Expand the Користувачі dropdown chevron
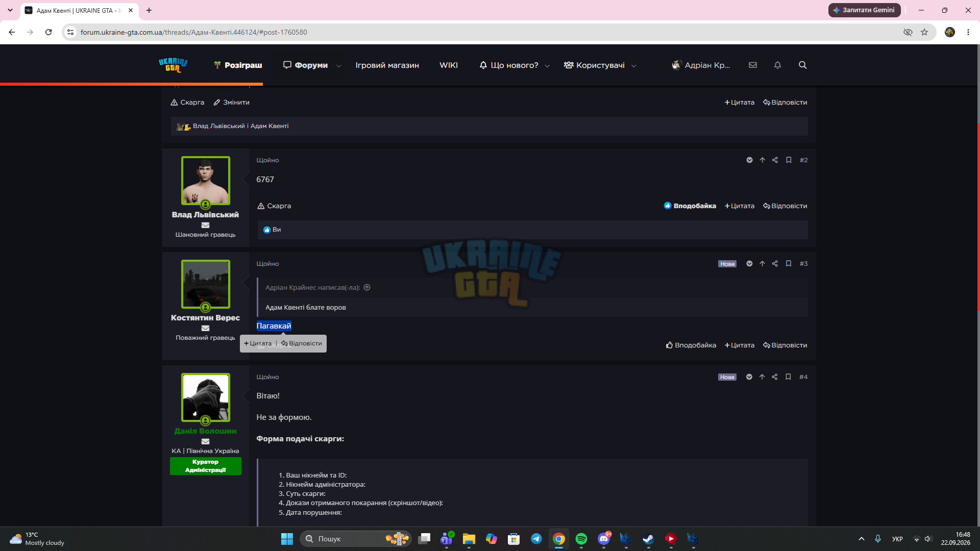The width and height of the screenshot is (980, 551). 633,66
